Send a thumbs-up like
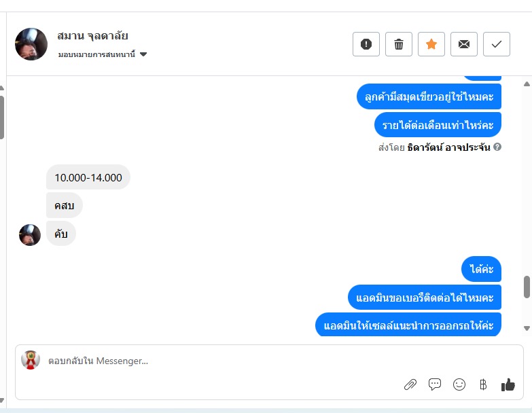This screenshot has width=532, height=413. [x=508, y=384]
